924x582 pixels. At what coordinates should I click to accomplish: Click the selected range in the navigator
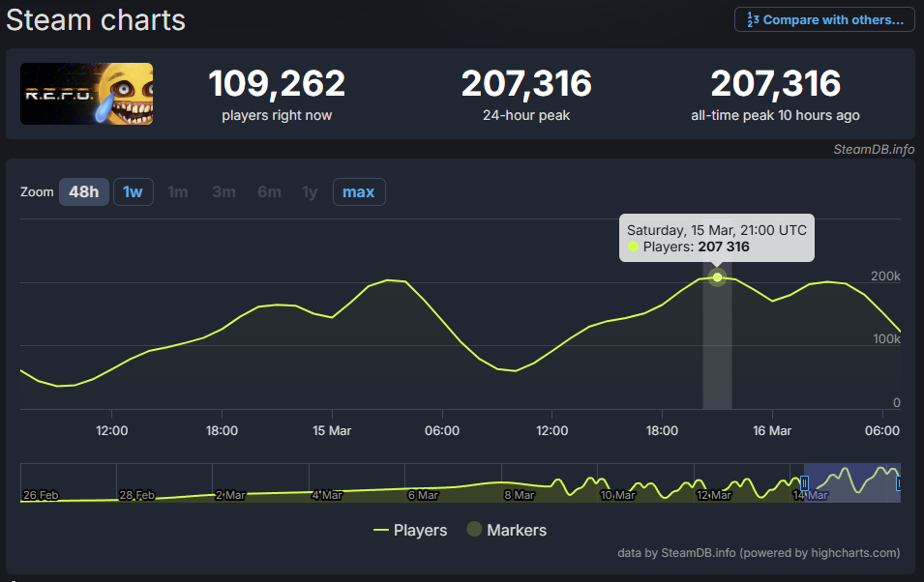pos(852,483)
